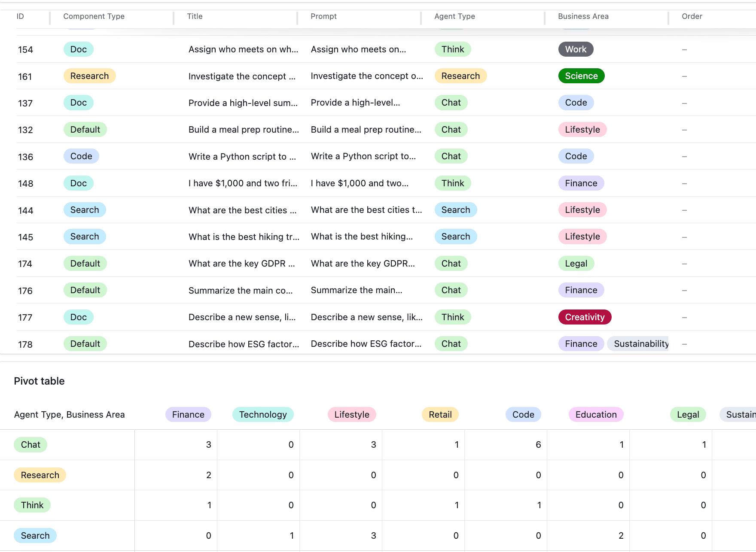Image resolution: width=756 pixels, height=552 pixels.
Task: Open prompt Build a meal prep routine
Action: 366,130
